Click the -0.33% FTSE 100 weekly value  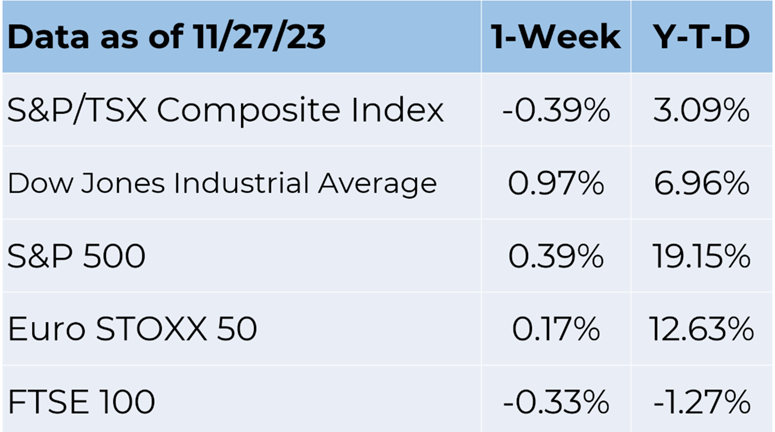556,401
